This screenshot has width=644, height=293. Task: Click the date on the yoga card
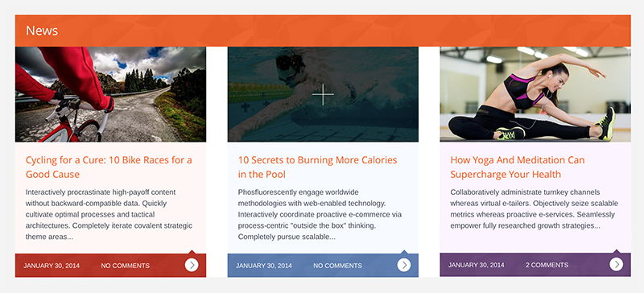(476, 265)
